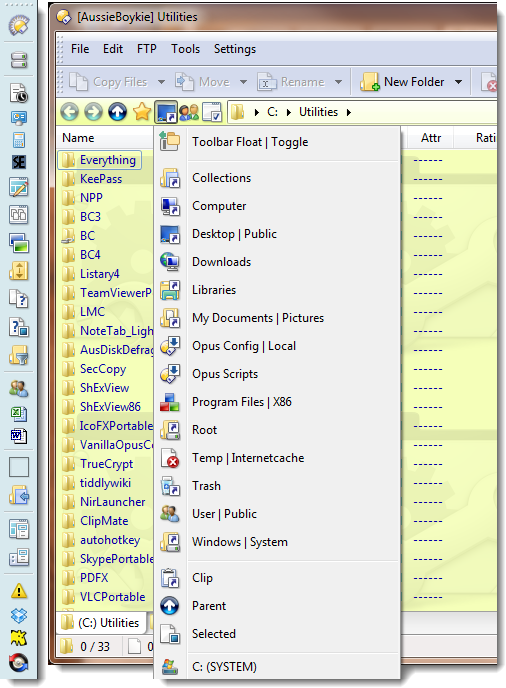Open the File menu
Viewport: 506px width, 688px height.
(80, 49)
